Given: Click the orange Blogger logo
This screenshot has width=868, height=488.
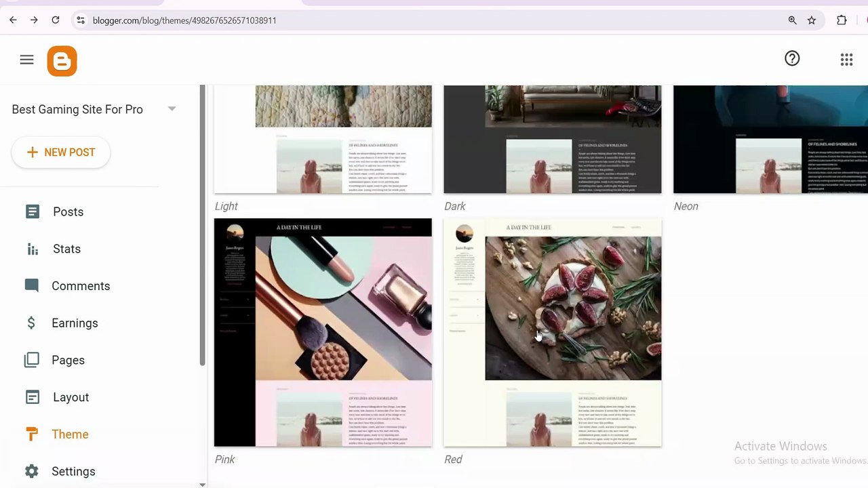Looking at the screenshot, I should point(62,61).
